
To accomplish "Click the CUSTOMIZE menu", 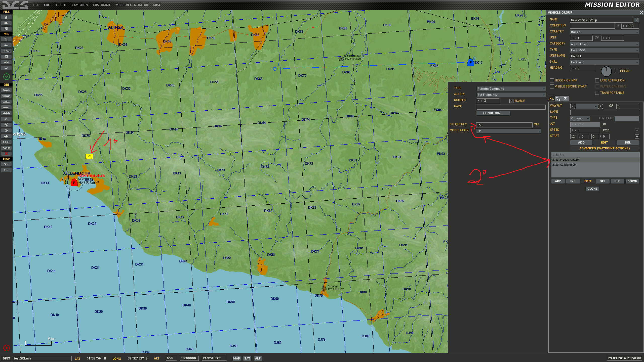I will pyautogui.click(x=102, y=5).
